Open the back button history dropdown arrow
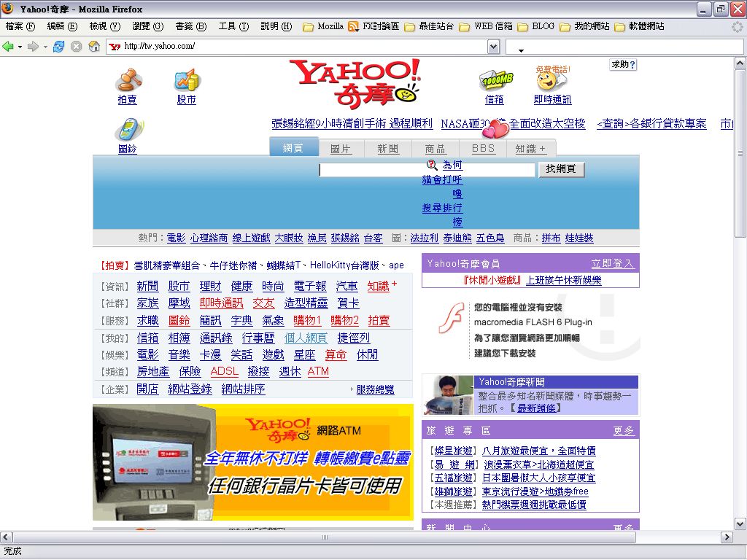Image resolution: width=747 pixels, height=560 pixels. [20, 47]
